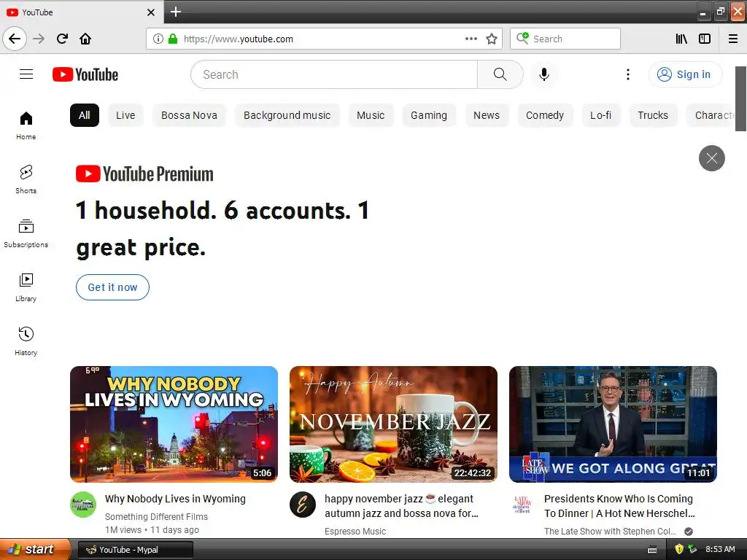This screenshot has height=560, width=747.
Task: Open The Late Show with Stephen Colbert channel name
Action: pos(610,532)
